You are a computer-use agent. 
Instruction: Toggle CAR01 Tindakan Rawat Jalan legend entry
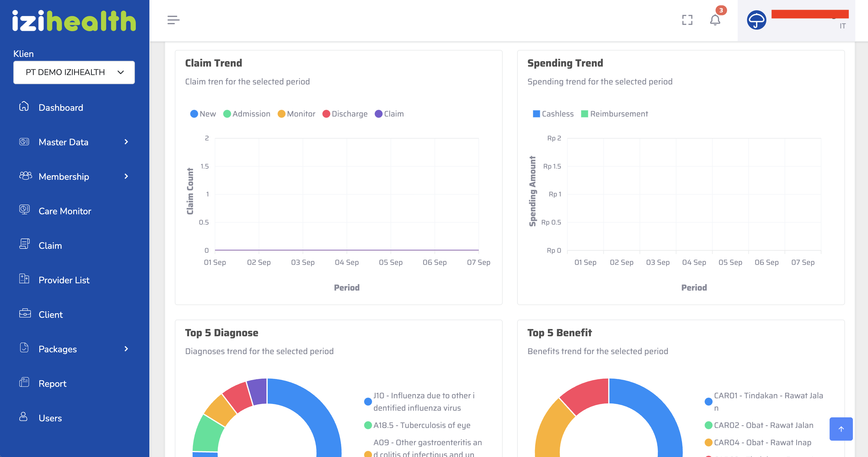coord(764,402)
